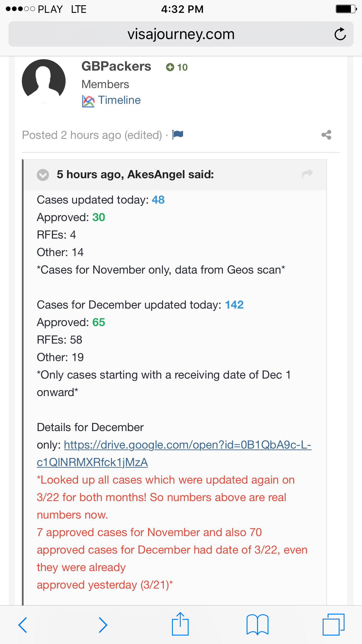Jump to AkesAngel's original quoted post
The image size is (362, 644).
307,174
